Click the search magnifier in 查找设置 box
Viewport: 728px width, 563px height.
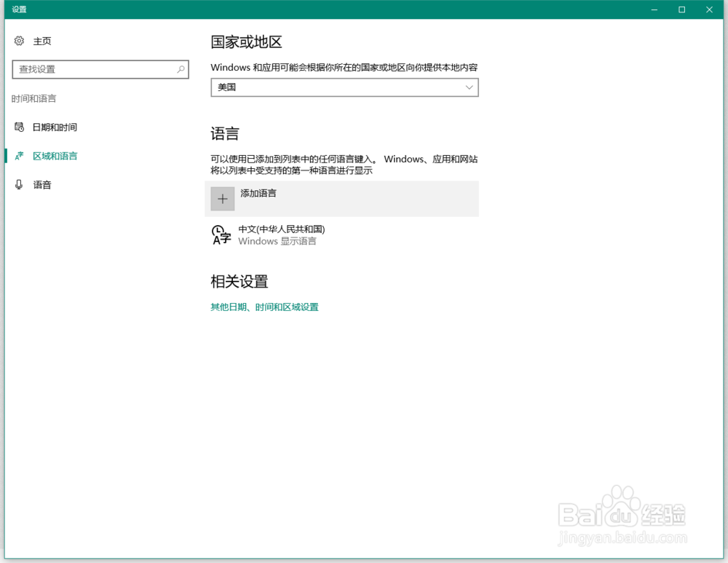click(x=180, y=69)
